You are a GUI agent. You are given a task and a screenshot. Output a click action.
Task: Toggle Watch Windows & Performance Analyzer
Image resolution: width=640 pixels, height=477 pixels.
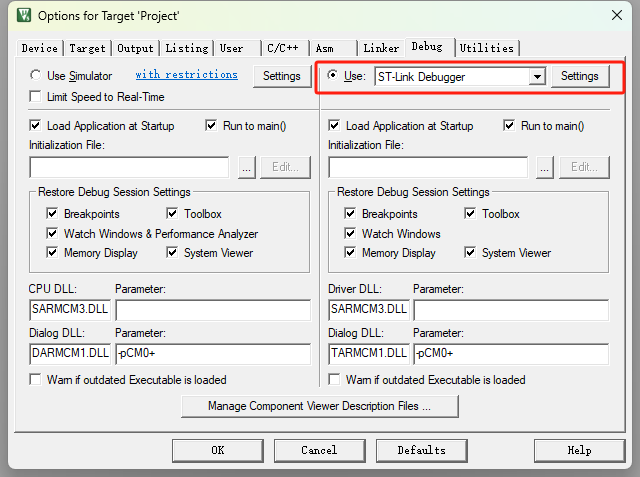point(52,233)
